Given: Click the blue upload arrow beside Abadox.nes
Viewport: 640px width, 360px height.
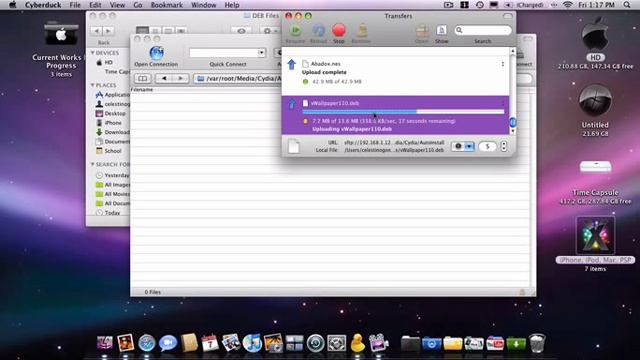Looking at the screenshot, I should (x=291, y=64).
